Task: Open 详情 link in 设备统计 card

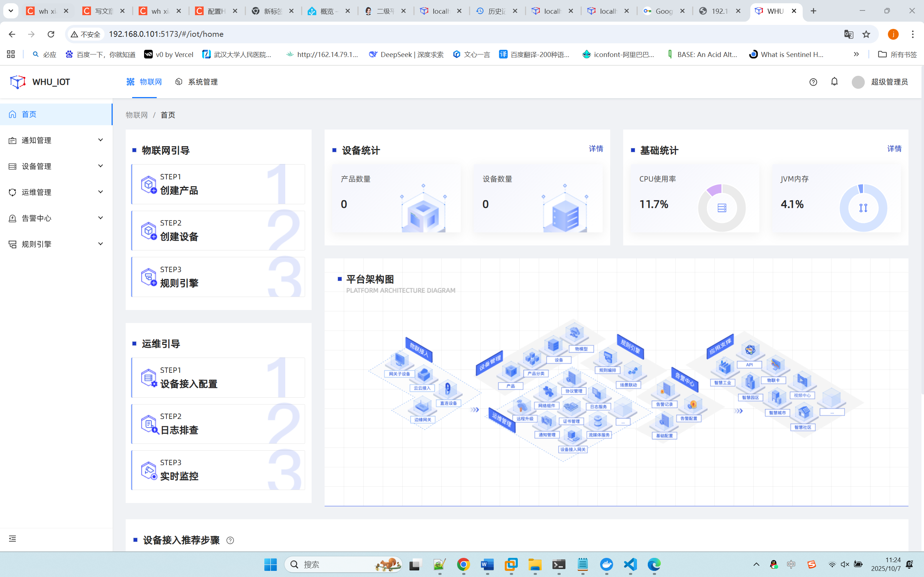Action: 596,148
